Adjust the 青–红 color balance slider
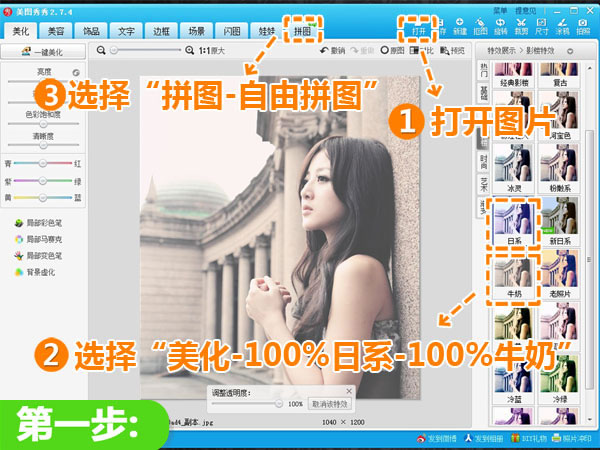This screenshot has width=600, height=450. click(43, 163)
